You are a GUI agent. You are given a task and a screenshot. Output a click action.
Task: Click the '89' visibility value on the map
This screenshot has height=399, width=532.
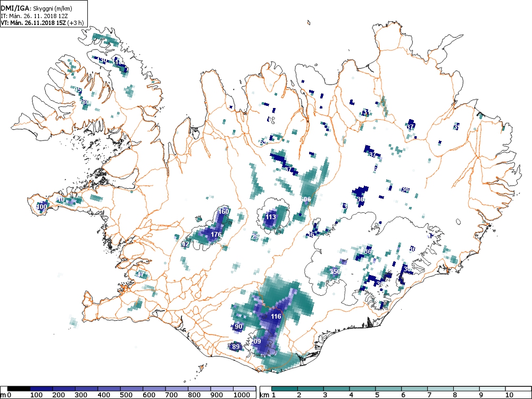coord(236,347)
